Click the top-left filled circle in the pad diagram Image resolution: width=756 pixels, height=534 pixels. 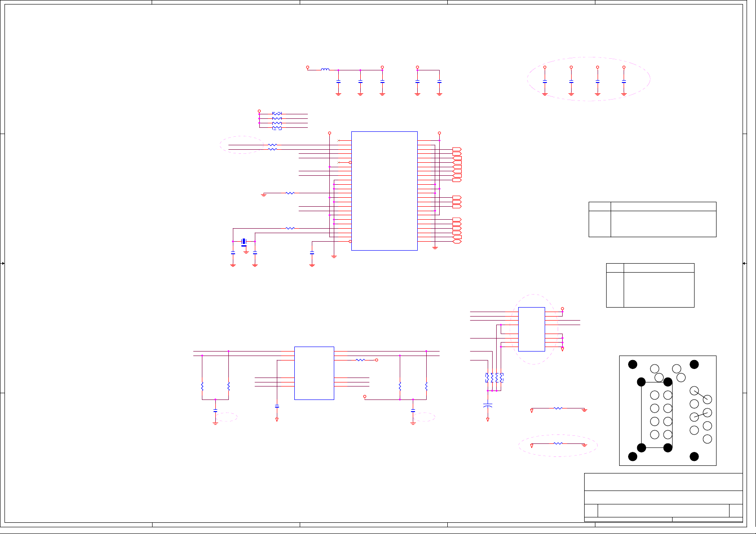coord(633,365)
